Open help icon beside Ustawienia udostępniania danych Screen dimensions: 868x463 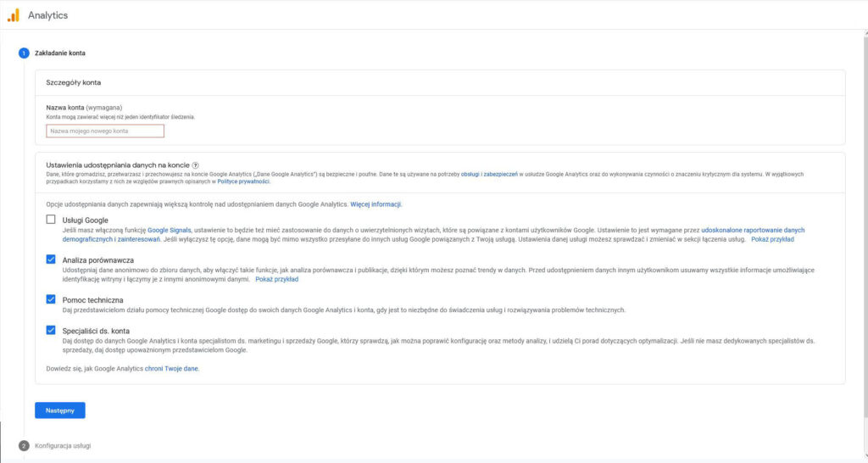tap(196, 165)
